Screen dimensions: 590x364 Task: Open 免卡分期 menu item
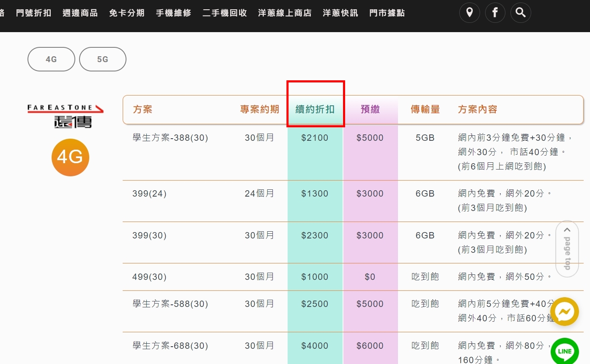[127, 13]
